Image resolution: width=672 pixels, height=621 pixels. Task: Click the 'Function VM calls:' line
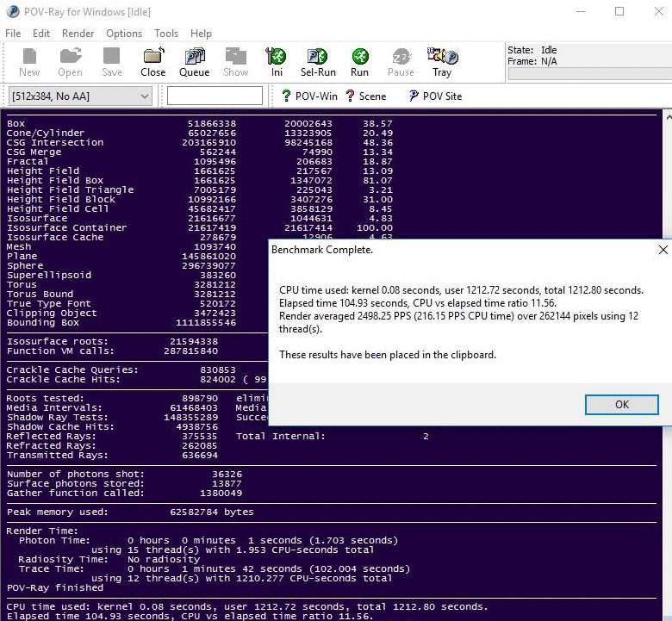point(112,351)
